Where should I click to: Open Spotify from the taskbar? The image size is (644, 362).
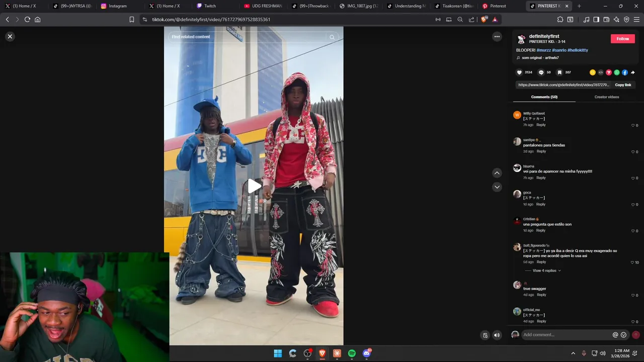[x=352, y=353]
